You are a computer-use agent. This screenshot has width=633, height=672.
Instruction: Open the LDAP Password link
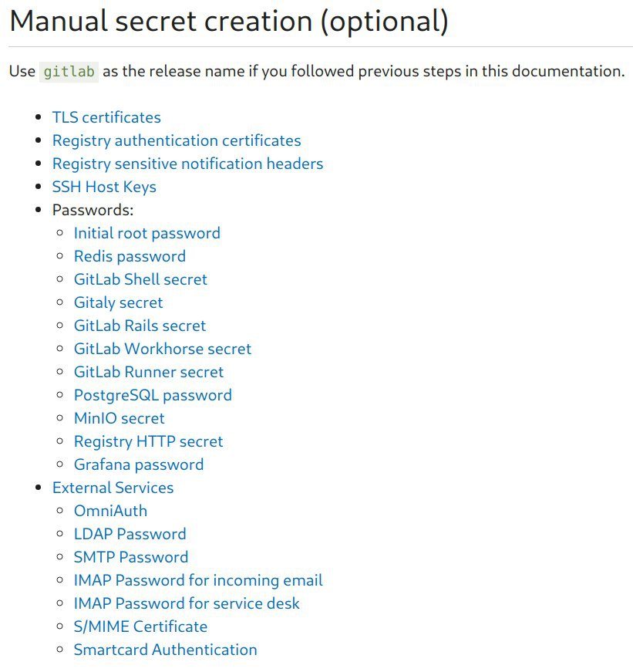(x=130, y=534)
